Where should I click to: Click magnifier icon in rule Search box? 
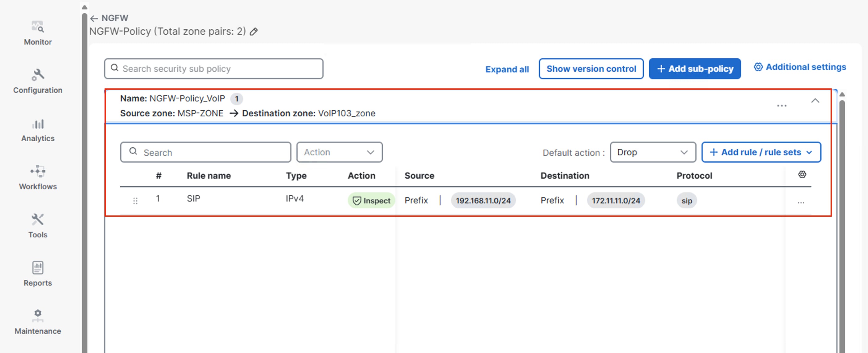(133, 151)
